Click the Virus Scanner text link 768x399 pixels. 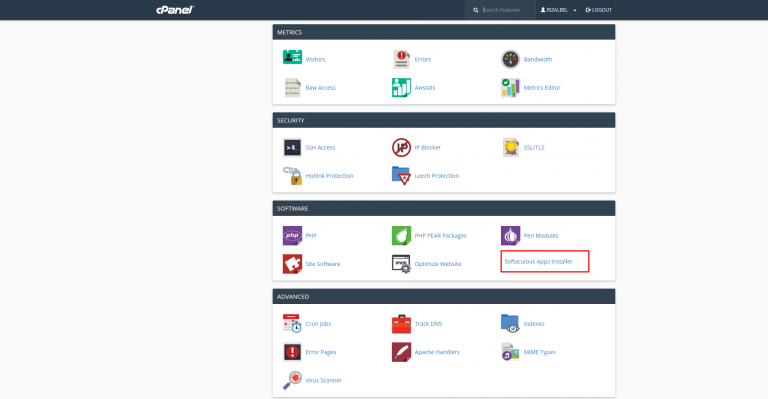[324, 380]
